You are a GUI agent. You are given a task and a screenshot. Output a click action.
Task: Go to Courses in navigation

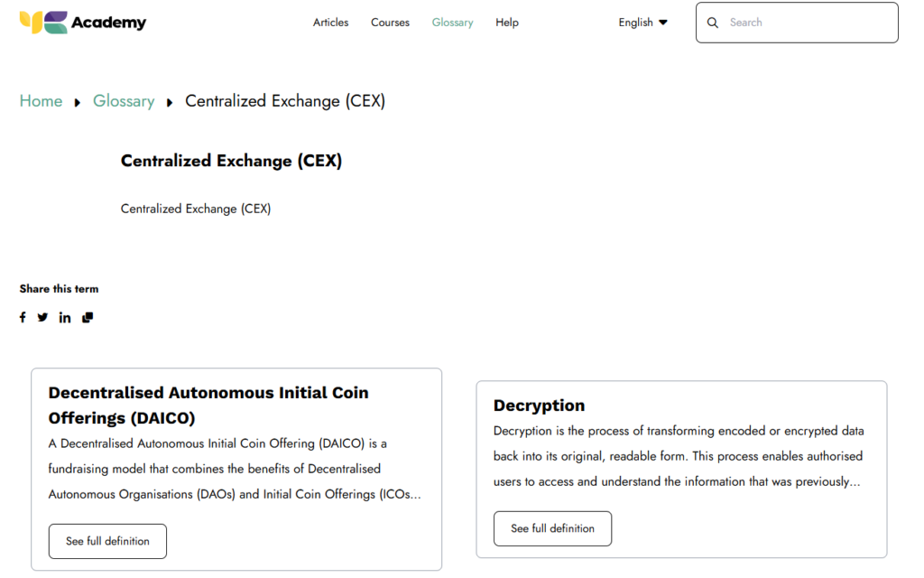tap(390, 23)
